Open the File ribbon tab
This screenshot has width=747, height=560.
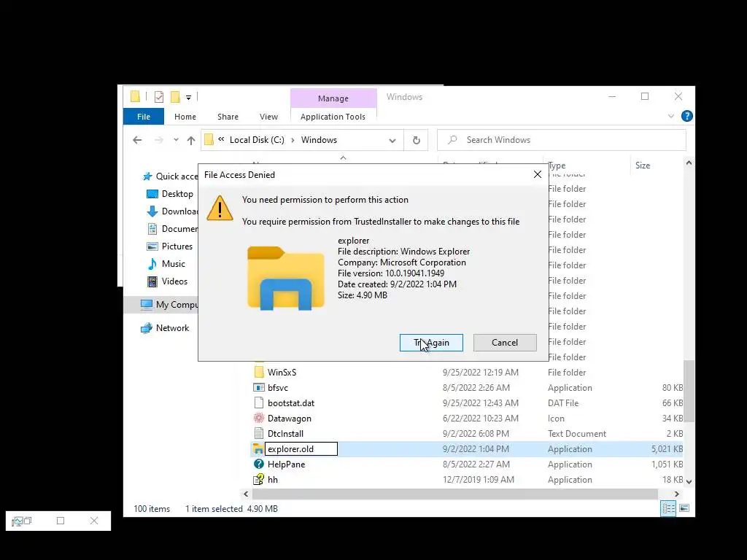(144, 117)
